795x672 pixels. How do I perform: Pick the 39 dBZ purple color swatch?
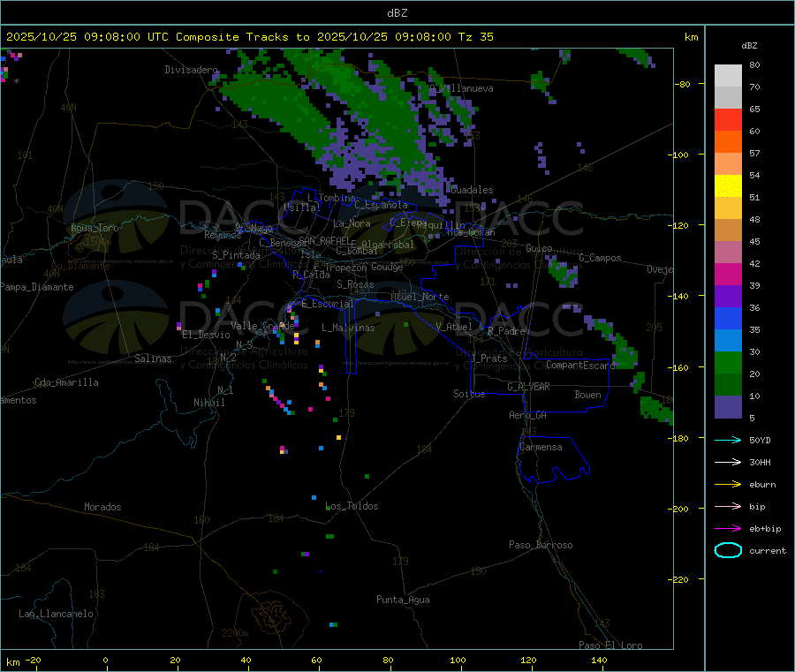(728, 297)
